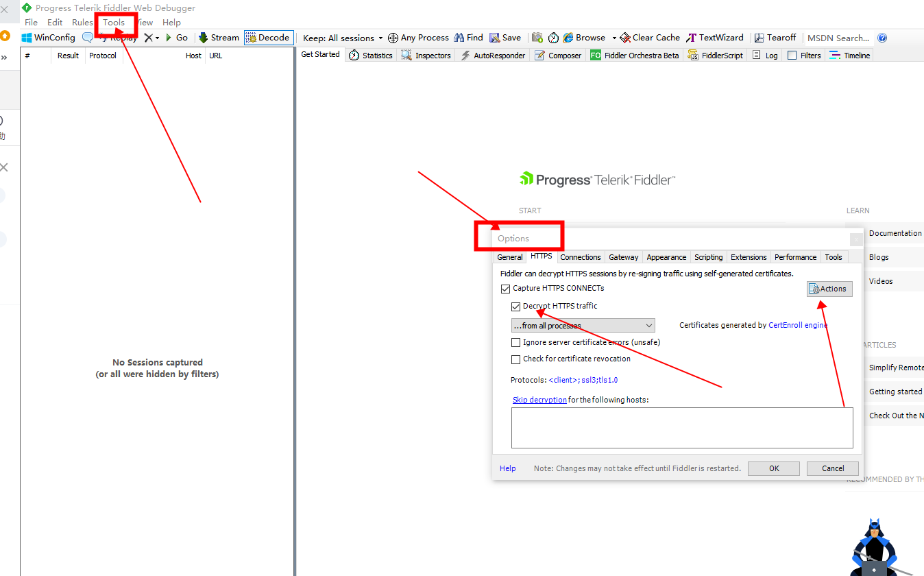This screenshot has height=576, width=924.
Task: Click the Tearoff toolbar button
Action: pyautogui.click(x=775, y=38)
